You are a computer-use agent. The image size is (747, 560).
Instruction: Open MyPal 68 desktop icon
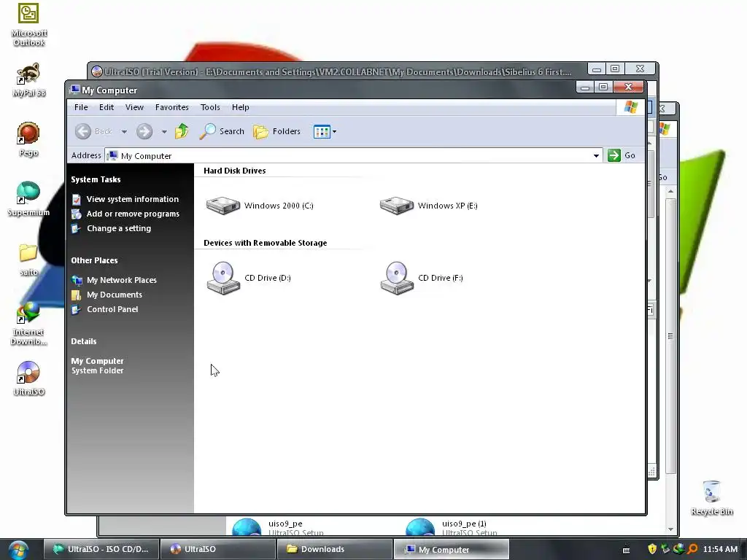[x=28, y=79]
